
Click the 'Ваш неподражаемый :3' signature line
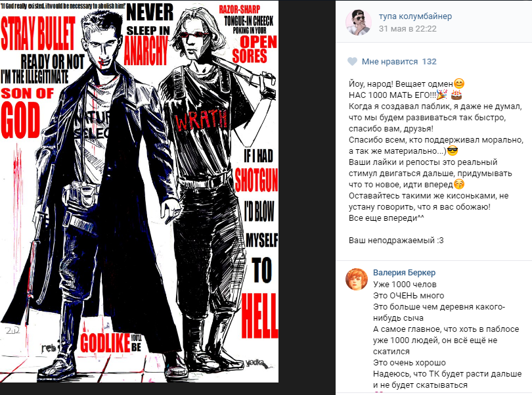[396, 241]
